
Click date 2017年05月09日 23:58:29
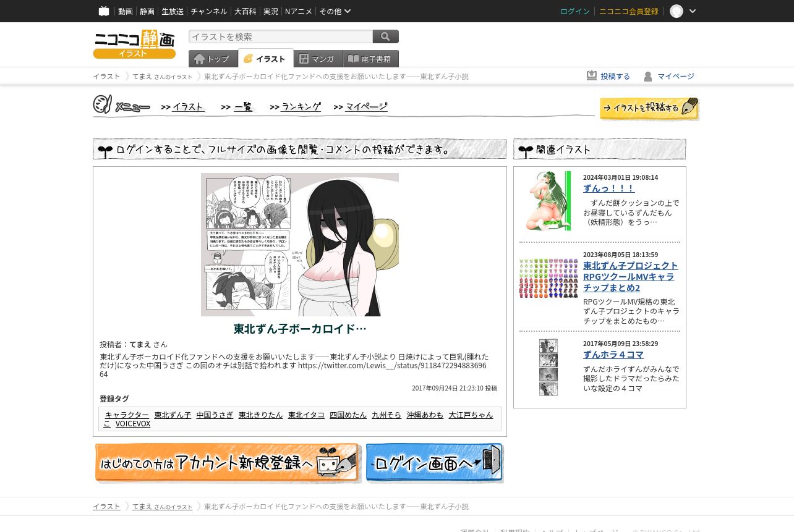tap(620, 344)
